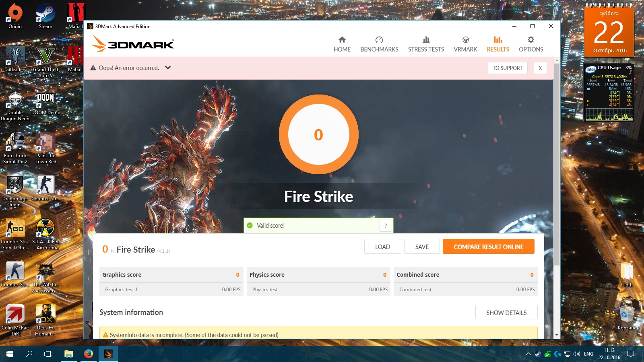This screenshot has width=644, height=362.
Task: Select the Darksiders desktop shortcut
Action: coord(15,59)
